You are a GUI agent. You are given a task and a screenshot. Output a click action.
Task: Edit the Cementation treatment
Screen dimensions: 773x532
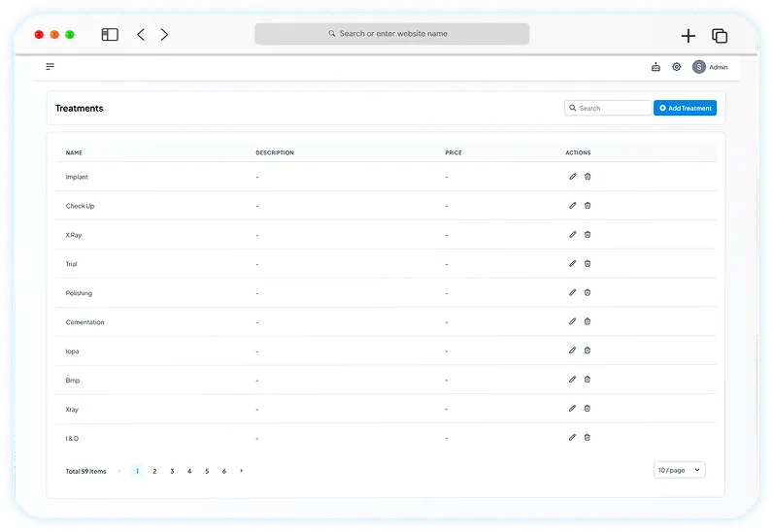click(x=572, y=321)
